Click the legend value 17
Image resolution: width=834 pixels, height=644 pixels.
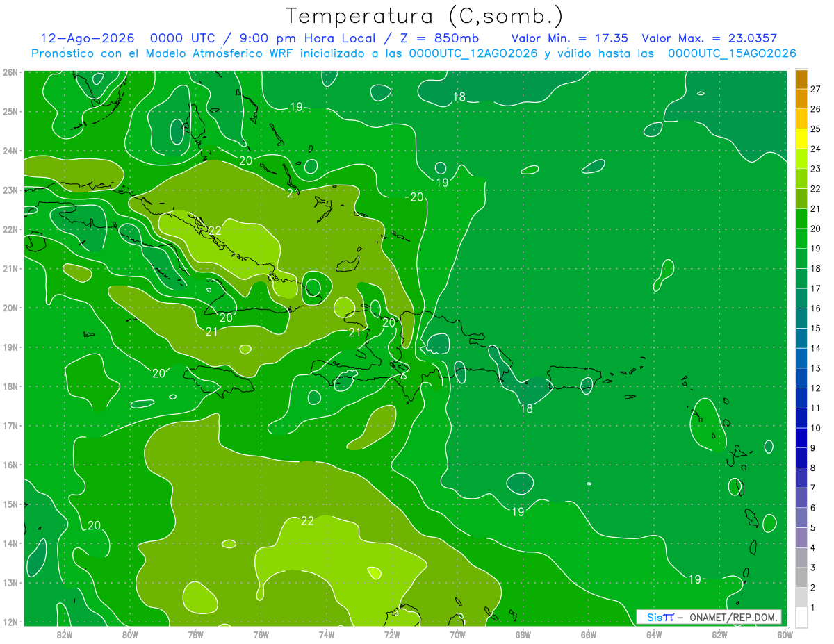tap(815, 288)
